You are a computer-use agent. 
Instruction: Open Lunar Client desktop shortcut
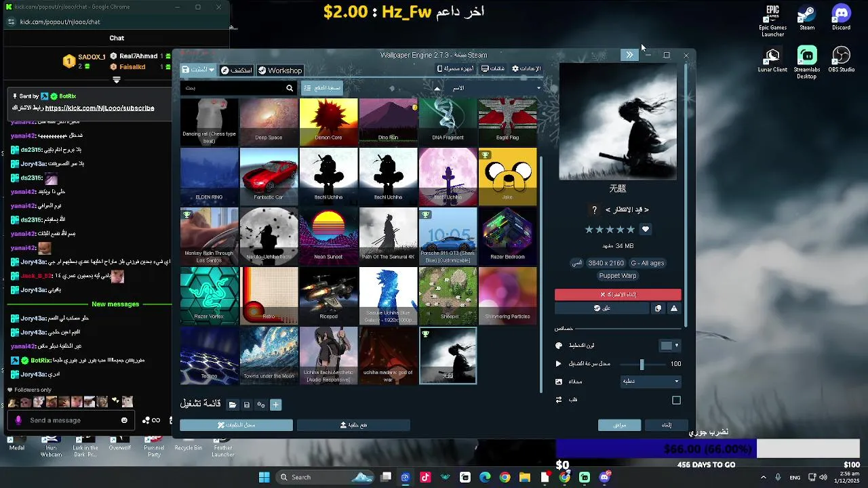(x=772, y=60)
